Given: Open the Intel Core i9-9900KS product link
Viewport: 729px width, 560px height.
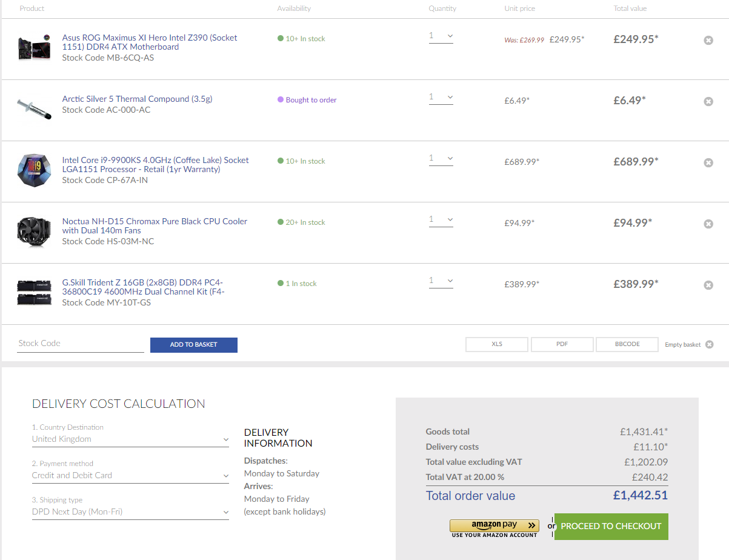Looking at the screenshot, I should pos(155,165).
